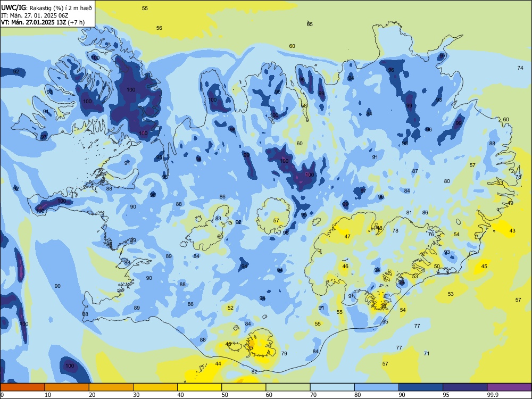Click the navy 95–99.9 legend swatch
The width and height of the screenshot is (532, 399).
coord(465,387)
